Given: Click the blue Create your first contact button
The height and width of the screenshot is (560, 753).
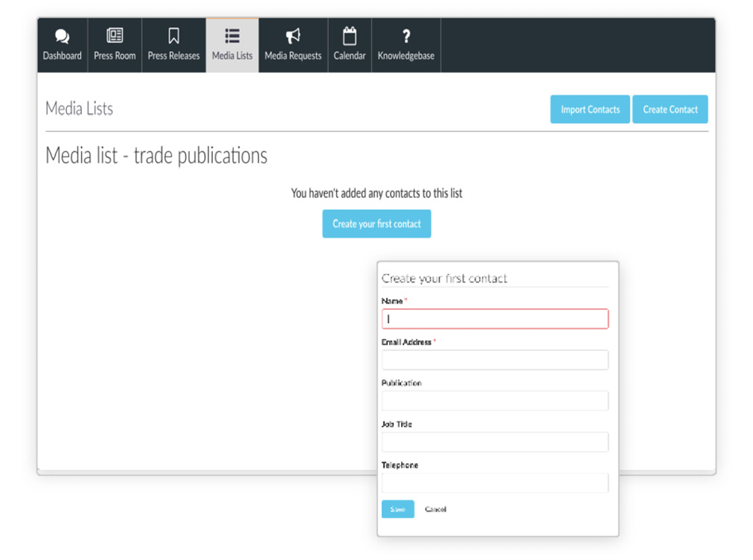Looking at the screenshot, I should [x=376, y=224].
